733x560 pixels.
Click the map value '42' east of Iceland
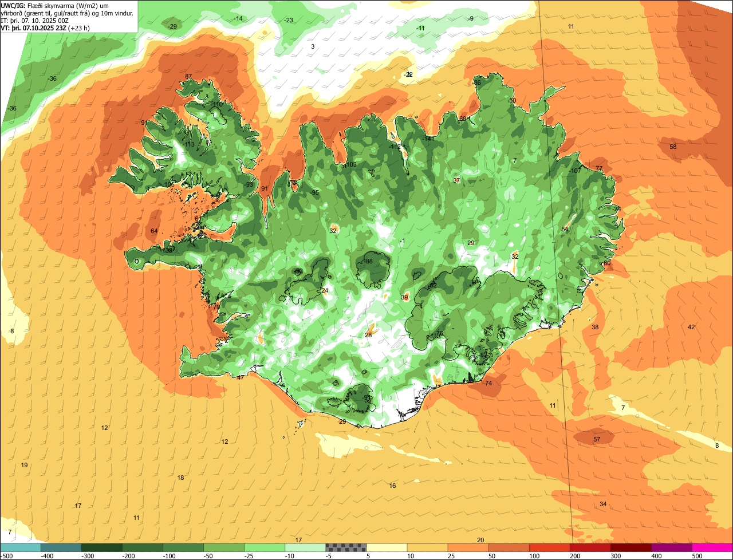coord(691,327)
